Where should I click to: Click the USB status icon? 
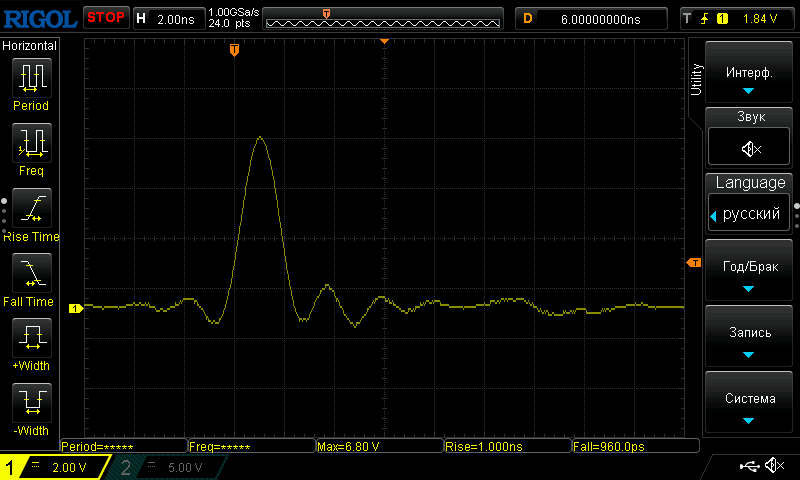(749, 466)
